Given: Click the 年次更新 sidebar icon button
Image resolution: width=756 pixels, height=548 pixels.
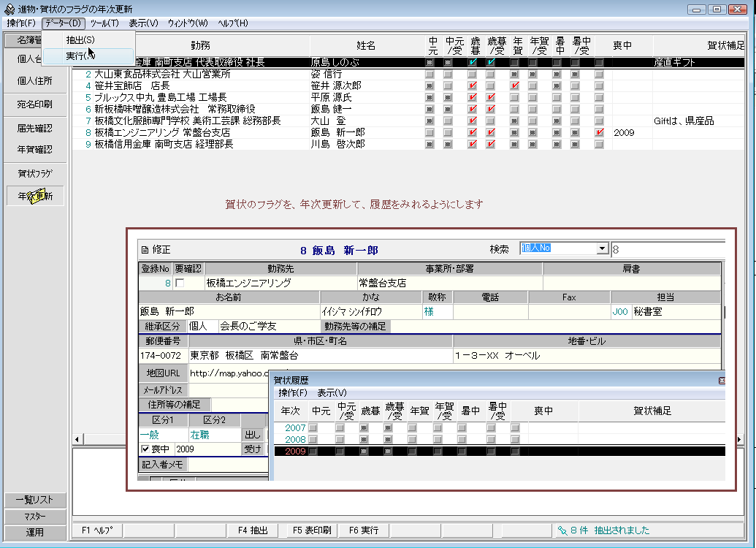Looking at the screenshot, I should click(x=35, y=196).
